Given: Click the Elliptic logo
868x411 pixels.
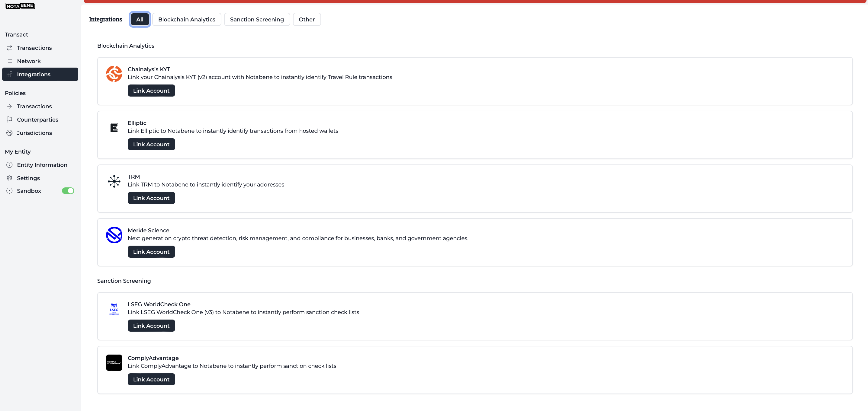Looking at the screenshot, I should [114, 128].
